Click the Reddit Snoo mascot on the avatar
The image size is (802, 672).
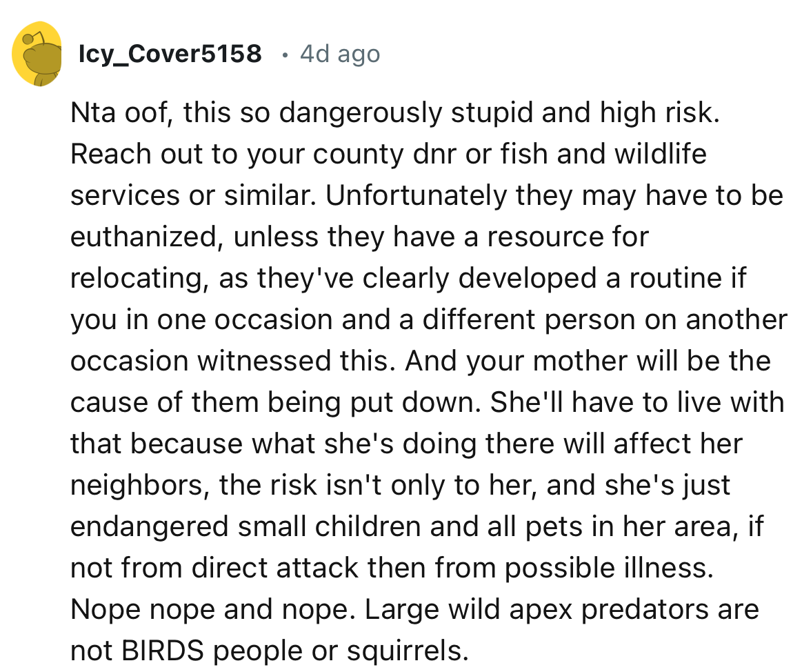pyautogui.click(x=38, y=59)
